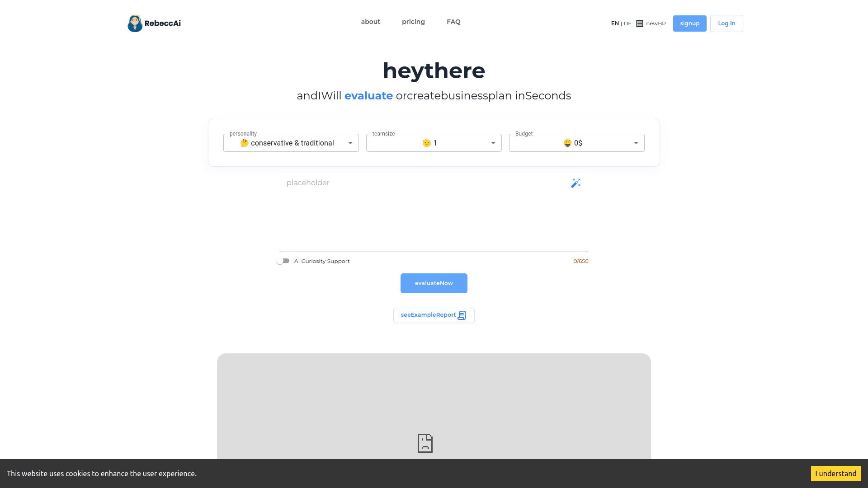Click the neutral-face emoji in teamsize field

pos(426,143)
